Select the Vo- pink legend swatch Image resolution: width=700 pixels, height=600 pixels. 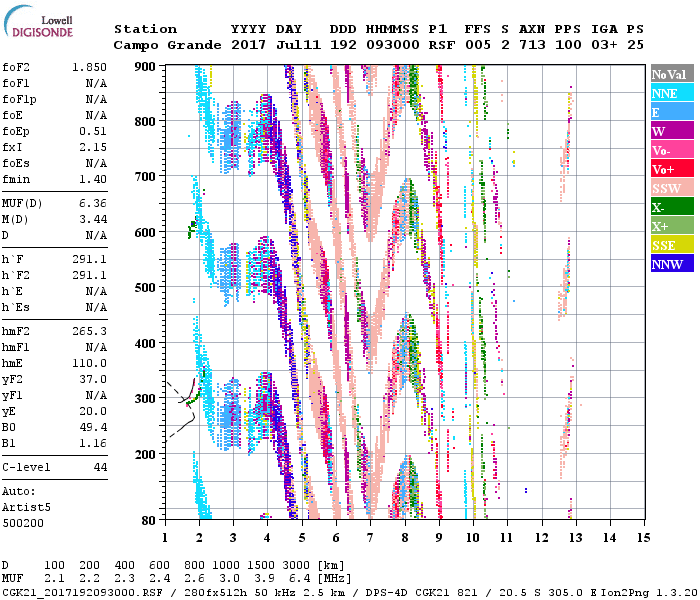(x=671, y=150)
